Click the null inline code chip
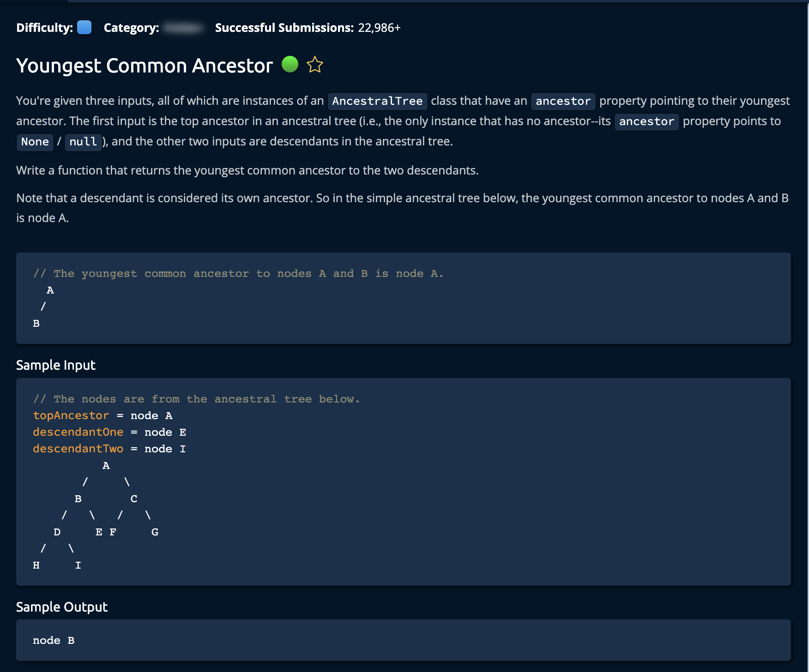The width and height of the screenshot is (809, 672). 83,142
